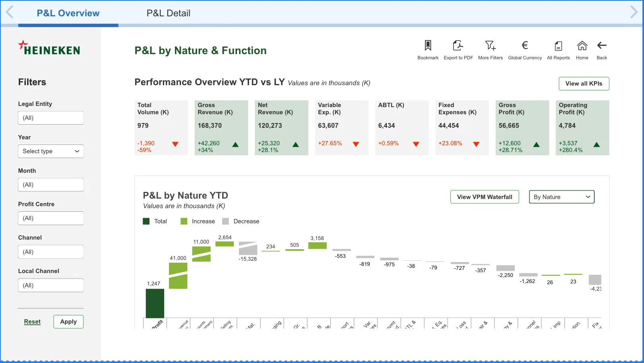Image resolution: width=644 pixels, height=363 pixels.
Task: Switch to the P&L Overview tab
Action: click(68, 13)
